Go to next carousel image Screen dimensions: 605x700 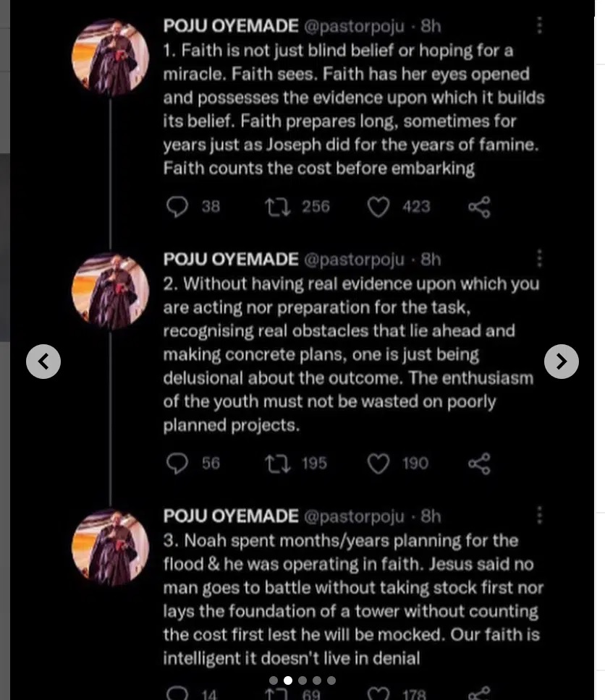561,361
